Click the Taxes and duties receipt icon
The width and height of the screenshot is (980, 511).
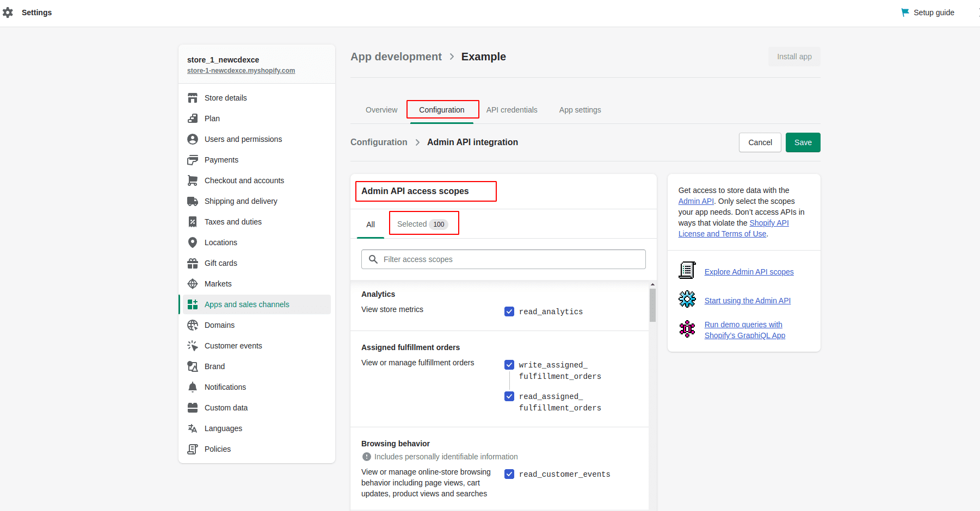193,222
